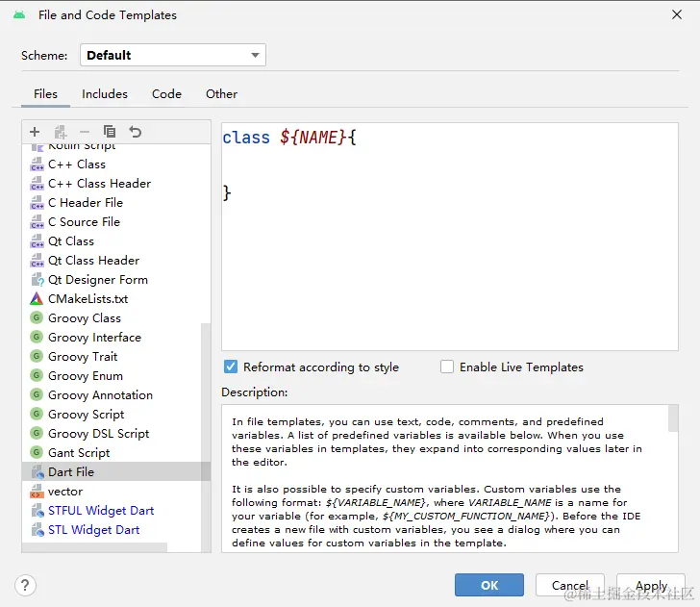Click the Groovy DSL Script green icon

click(x=37, y=433)
